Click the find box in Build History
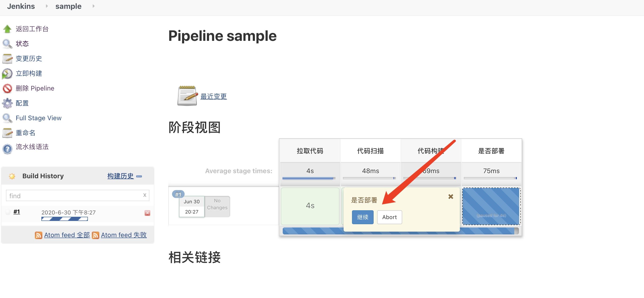644x298 pixels. (75, 195)
